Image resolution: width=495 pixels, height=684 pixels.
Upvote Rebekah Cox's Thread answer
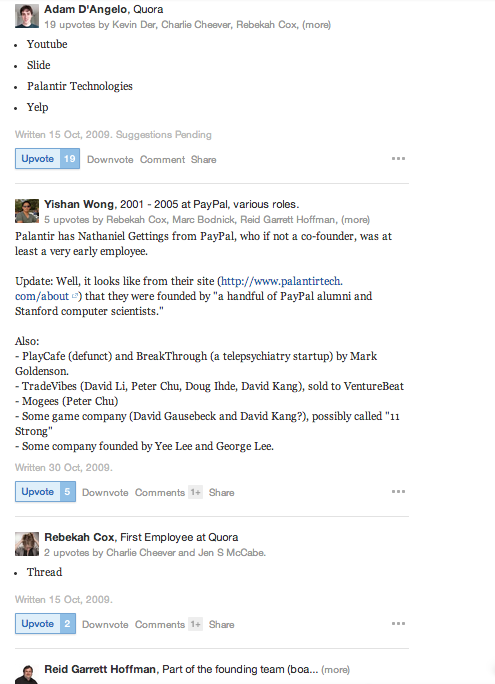pyautogui.click(x=45, y=624)
